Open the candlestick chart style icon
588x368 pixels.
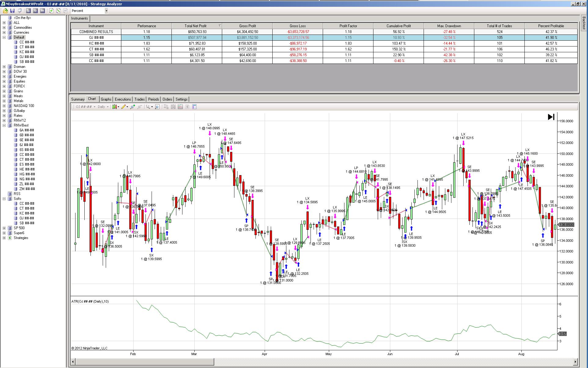click(x=115, y=107)
